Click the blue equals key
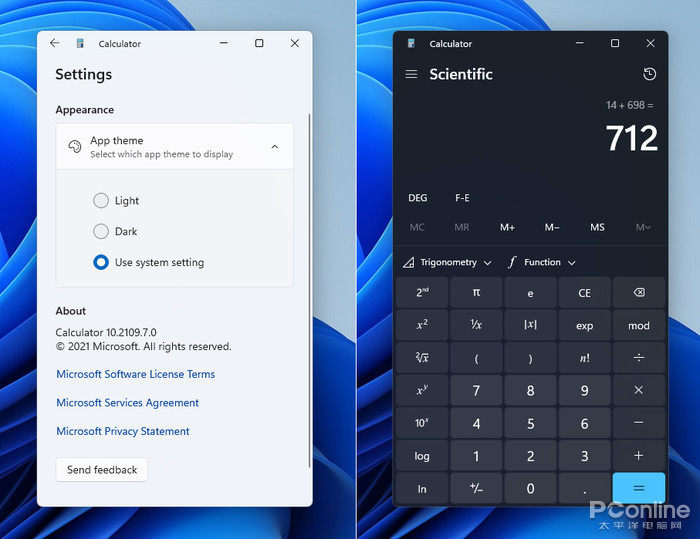Image resolution: width=700 pixels, height=539 pixels. pyautogui.click(x=639, y=488)
